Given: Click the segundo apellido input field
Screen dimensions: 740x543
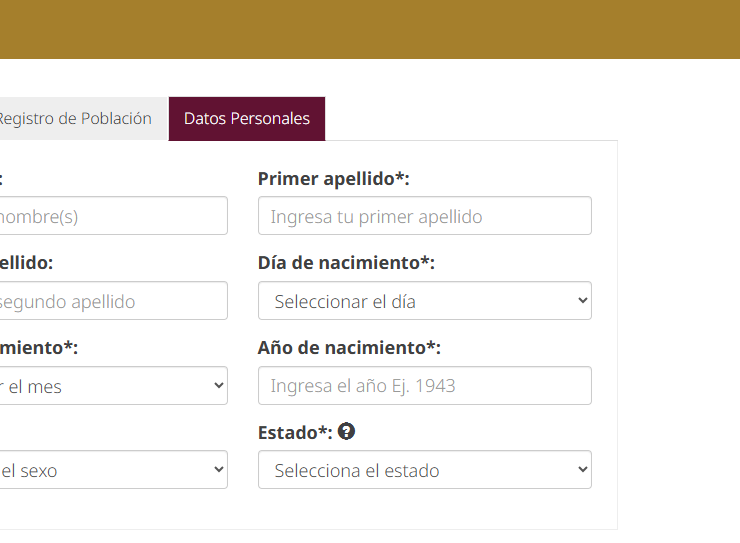Looking at the screenshot, I should pyautogui.click(x=114, y=301).
